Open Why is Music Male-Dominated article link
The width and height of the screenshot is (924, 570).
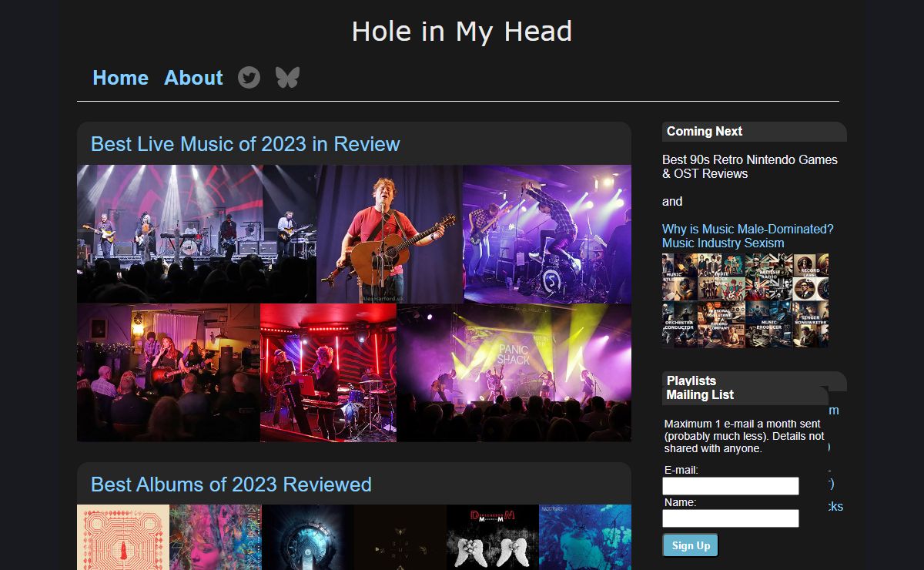click(748, 236)
